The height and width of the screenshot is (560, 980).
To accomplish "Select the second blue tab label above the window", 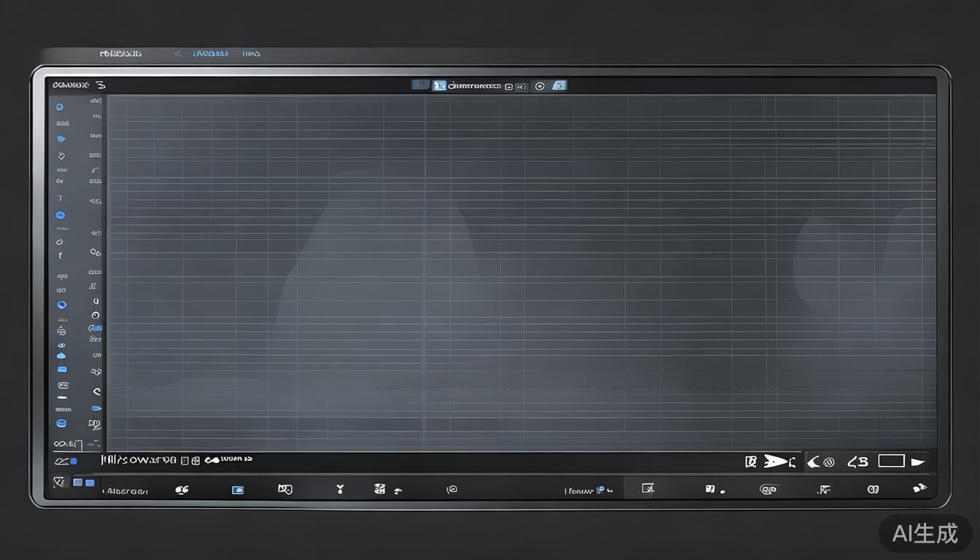I will pyautogui.click(x=251, y=53).
